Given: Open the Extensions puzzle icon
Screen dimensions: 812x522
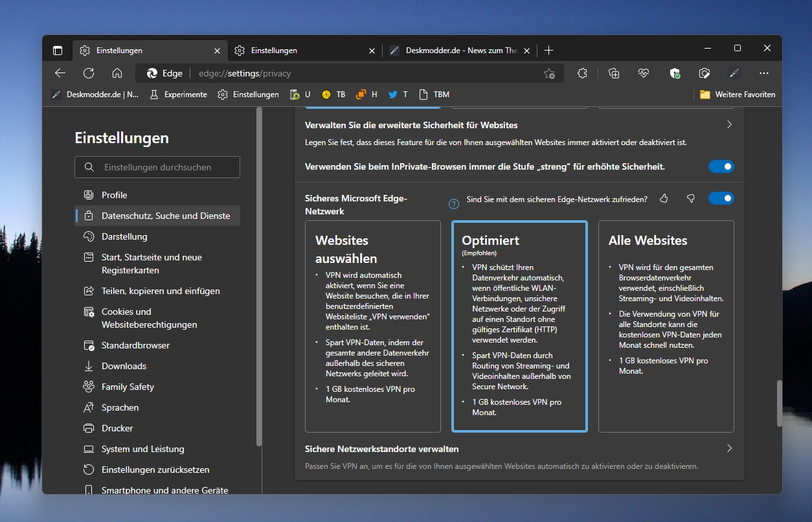Looking at the screenshot, I should pos(582,73).
